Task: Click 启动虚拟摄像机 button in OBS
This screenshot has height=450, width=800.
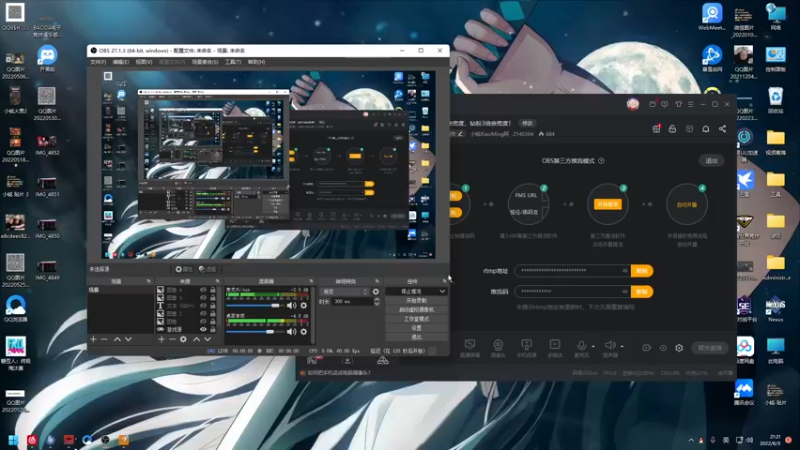Action: pyautogui.click(x=416, y=310)
